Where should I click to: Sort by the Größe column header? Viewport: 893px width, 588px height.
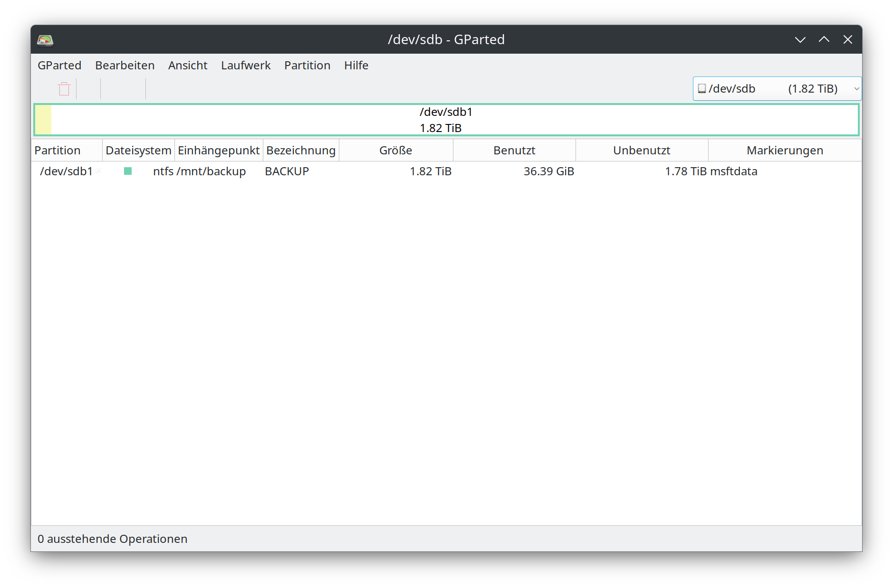pyautogui.click(x=395, y=151)
